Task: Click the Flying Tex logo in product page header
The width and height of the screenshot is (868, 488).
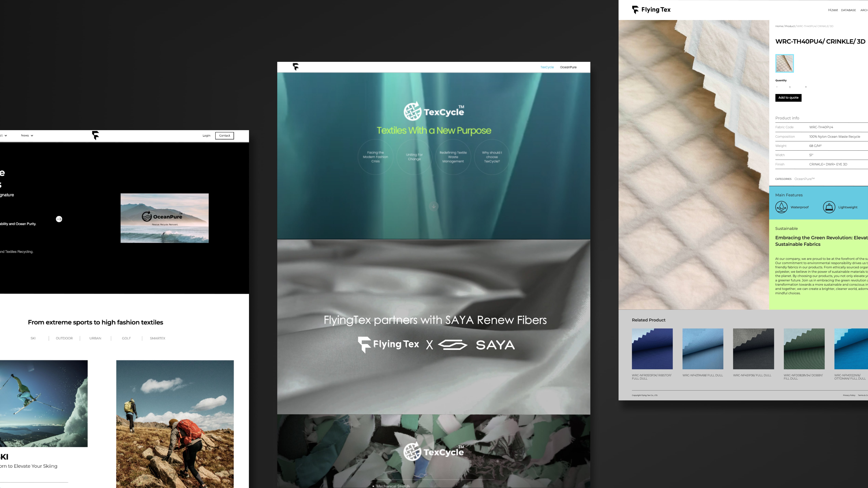Action: click(x=651, y=10)
